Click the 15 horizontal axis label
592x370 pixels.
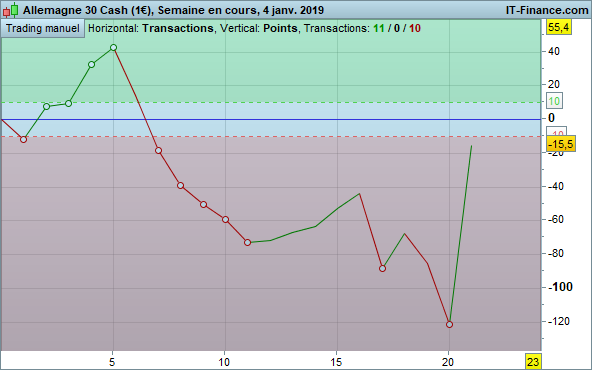pos(336,362)
